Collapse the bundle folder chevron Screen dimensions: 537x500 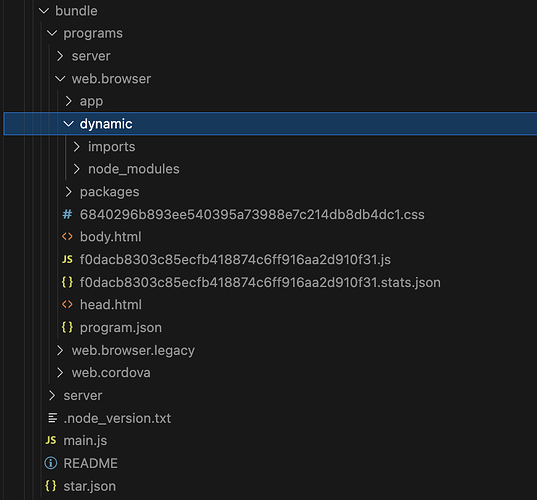click(44, 11)
